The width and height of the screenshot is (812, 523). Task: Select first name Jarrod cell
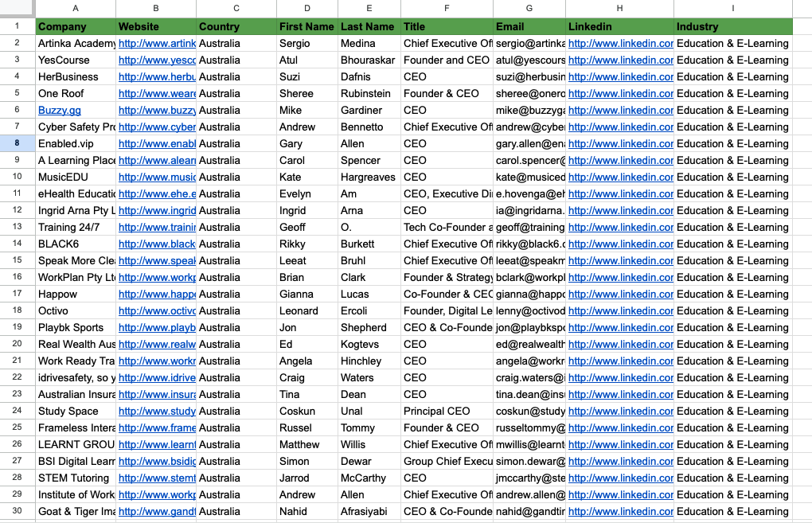coord(307,478)
